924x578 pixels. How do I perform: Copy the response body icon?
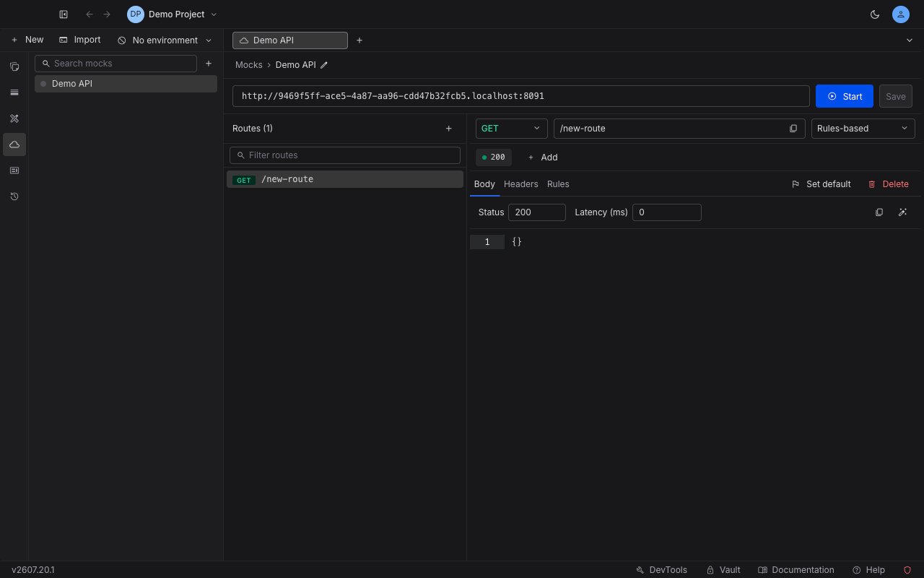pos(879,212)
